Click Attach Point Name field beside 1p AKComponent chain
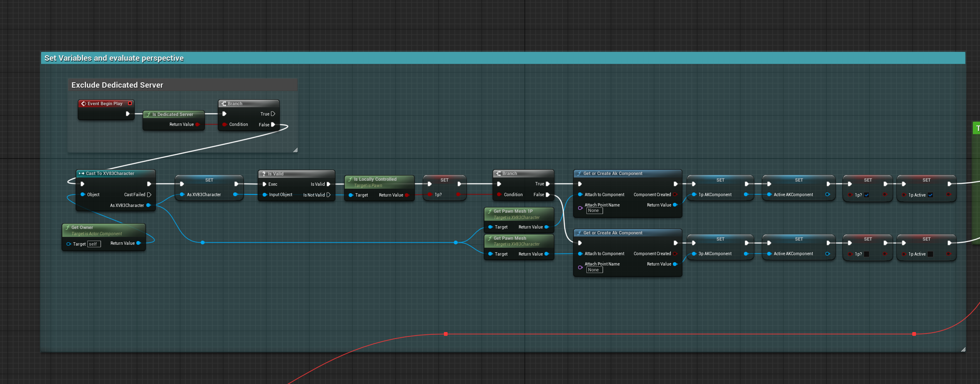 (595, 211)
